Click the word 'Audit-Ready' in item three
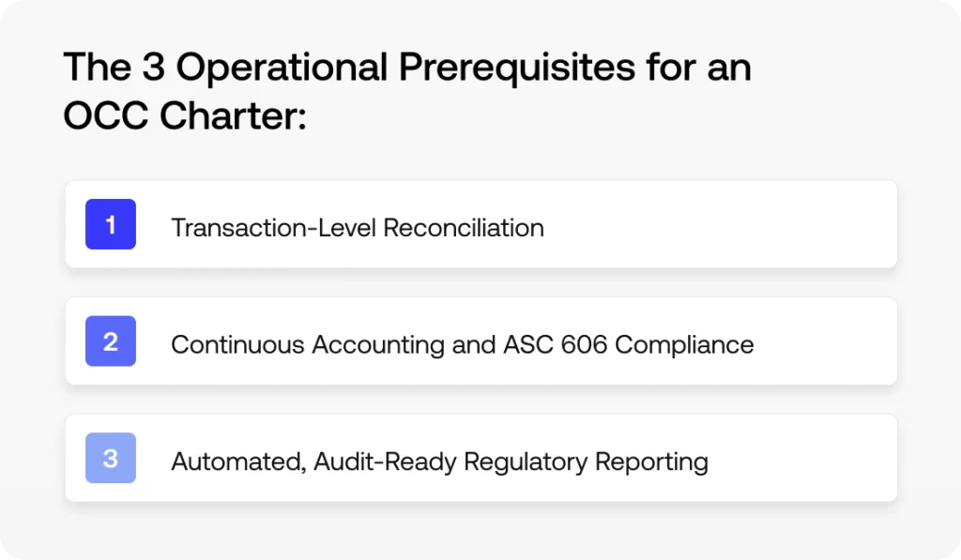This screenshot has height=560, width=961. pyautogui.click(x=386, y=462)
